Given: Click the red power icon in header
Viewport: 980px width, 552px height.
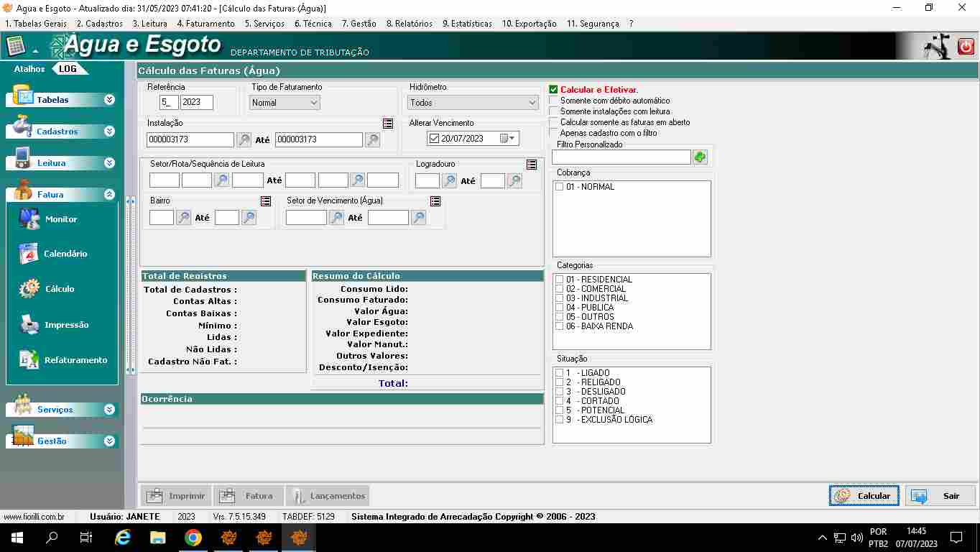Looking at the screenshot, I should [x=966, y=47].
